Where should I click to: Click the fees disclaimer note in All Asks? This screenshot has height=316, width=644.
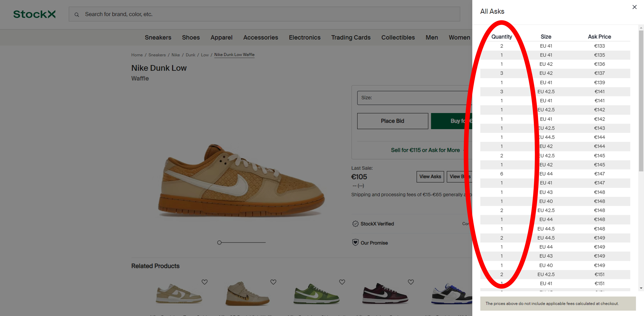tap(558, 303)
